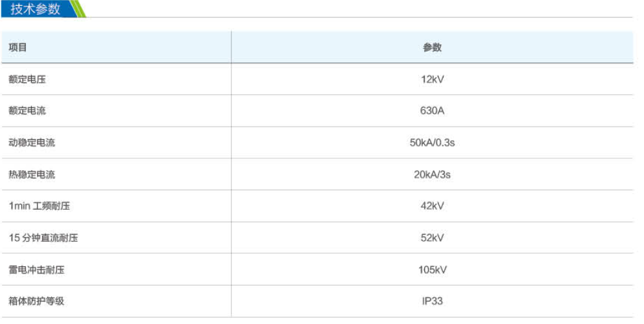Click the green stripe beside 技术参数 header
Image resolution: width=644 pixels, height=324 pixels.
click(x=79, y=8)
